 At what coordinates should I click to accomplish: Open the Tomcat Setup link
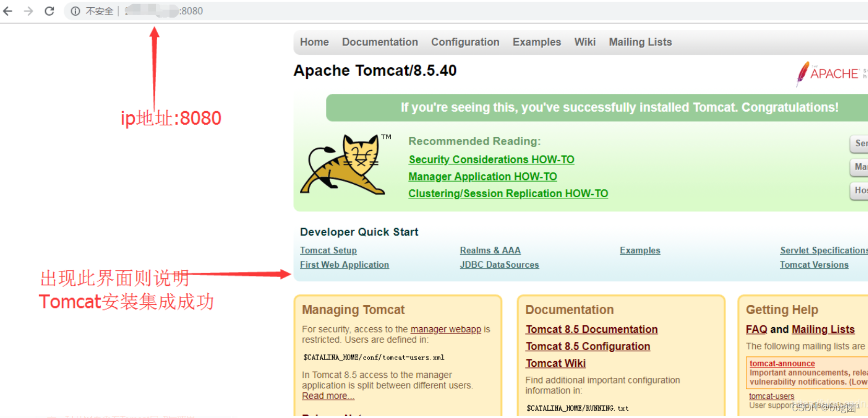[328, 250]
